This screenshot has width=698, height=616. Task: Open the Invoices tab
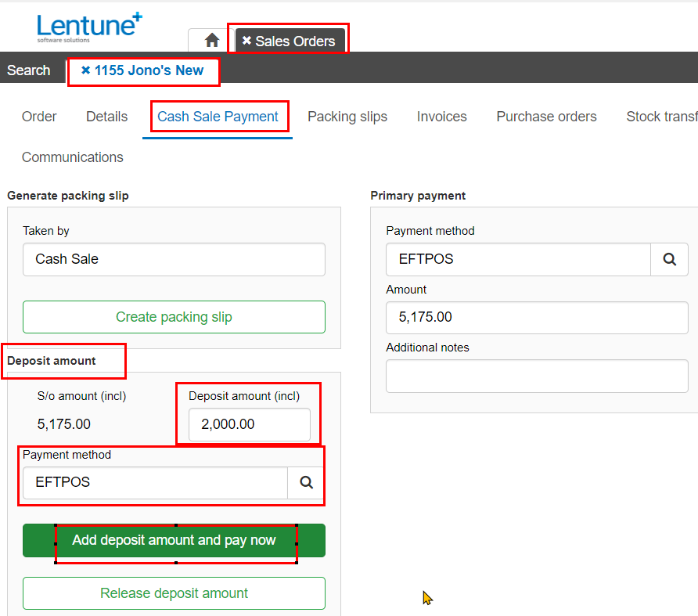441,117
